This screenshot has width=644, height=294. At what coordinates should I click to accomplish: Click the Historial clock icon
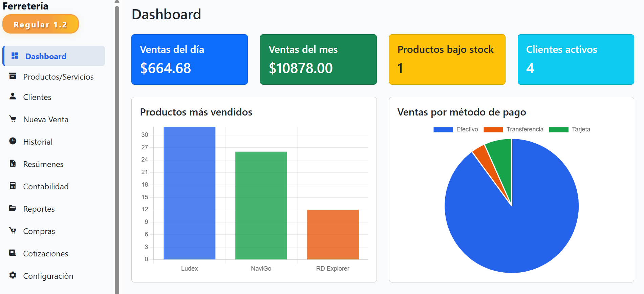(13, 141)
